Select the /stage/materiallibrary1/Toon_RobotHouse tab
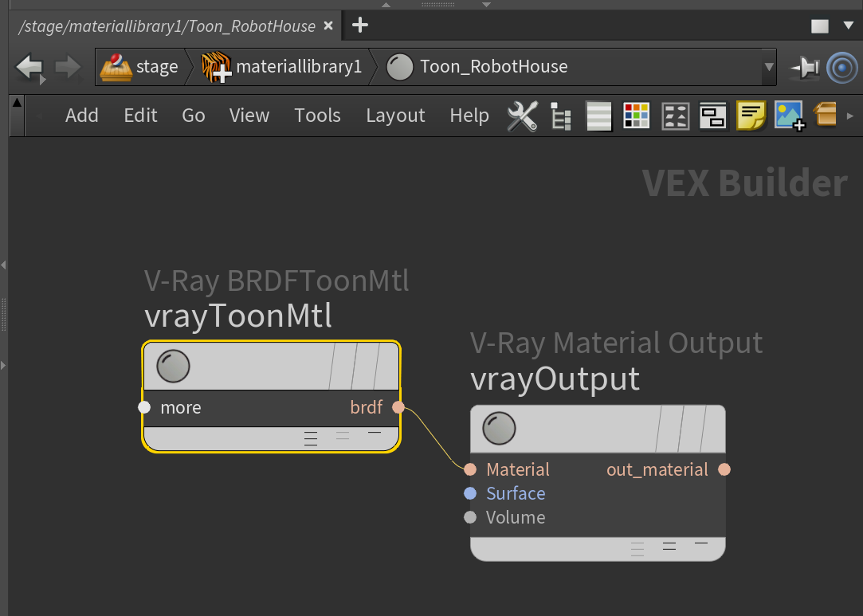The width and height of the screenshot is (863, 616). [167, 26]
